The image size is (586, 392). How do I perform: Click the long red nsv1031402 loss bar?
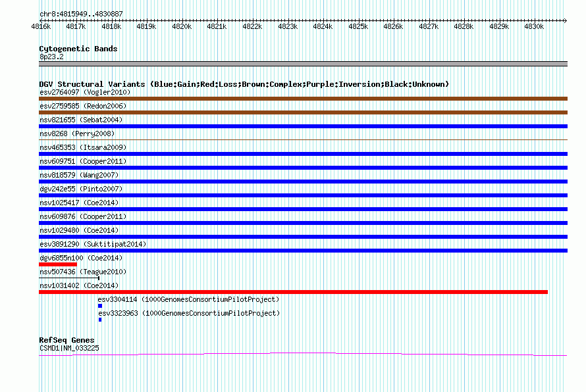294,292
